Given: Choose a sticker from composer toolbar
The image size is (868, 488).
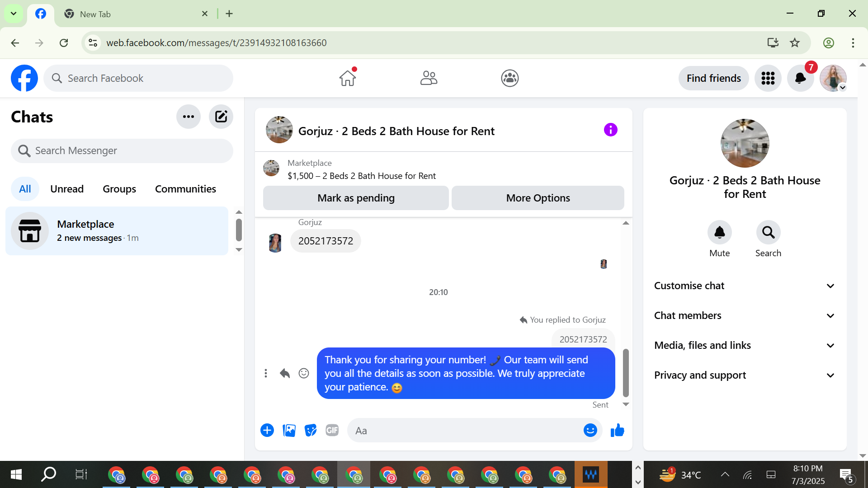Looking at the screenshot, I should 311,431.
